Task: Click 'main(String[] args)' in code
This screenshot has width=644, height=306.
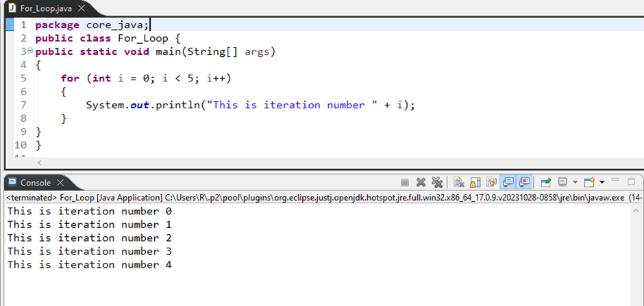Action: (x=215, y=52)
